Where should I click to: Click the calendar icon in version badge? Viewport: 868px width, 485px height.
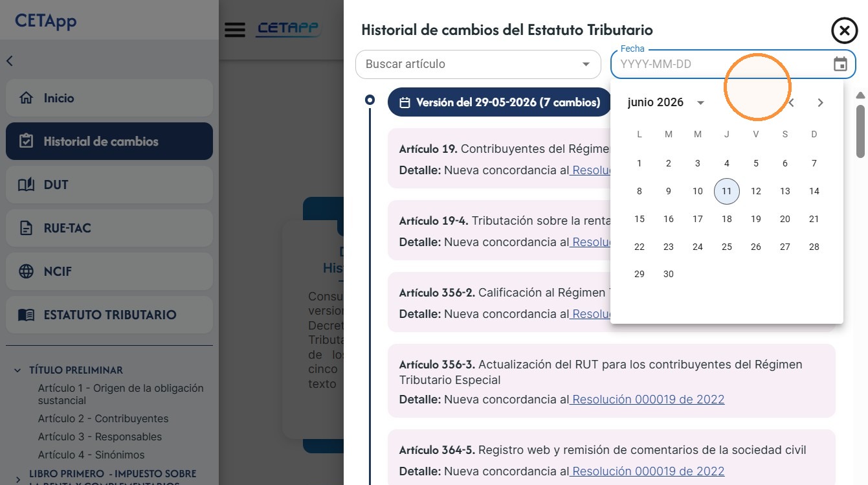(x=405, y=102)
